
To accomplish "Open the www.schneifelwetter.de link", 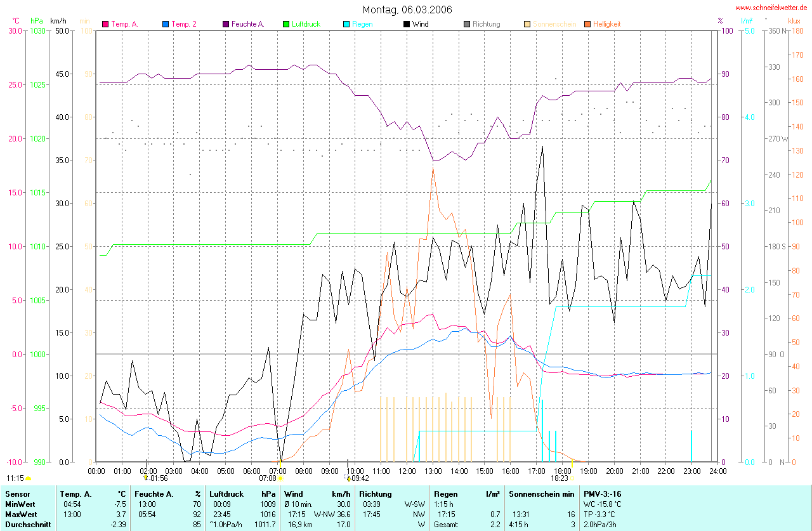I will (x=771, y=8).
